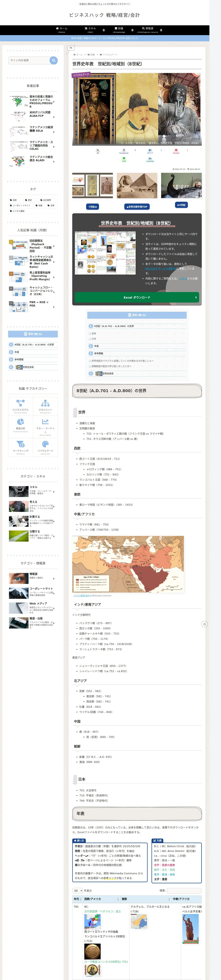Focus the table 検索 filter box

(184, 891)
